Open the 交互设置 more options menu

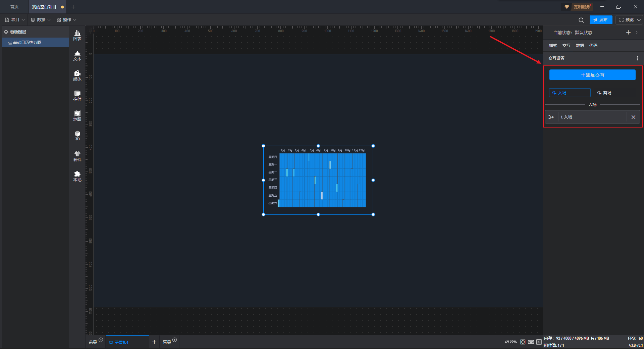pos(637,58)
